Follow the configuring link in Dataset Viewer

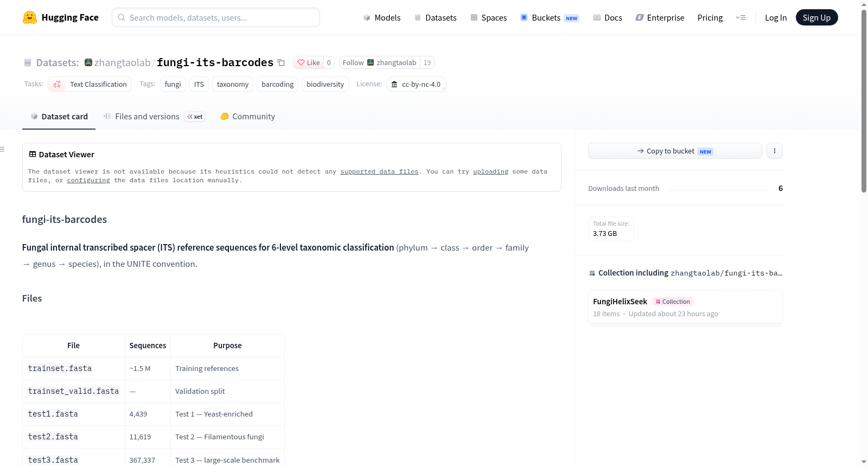click(x=88, y=180)
